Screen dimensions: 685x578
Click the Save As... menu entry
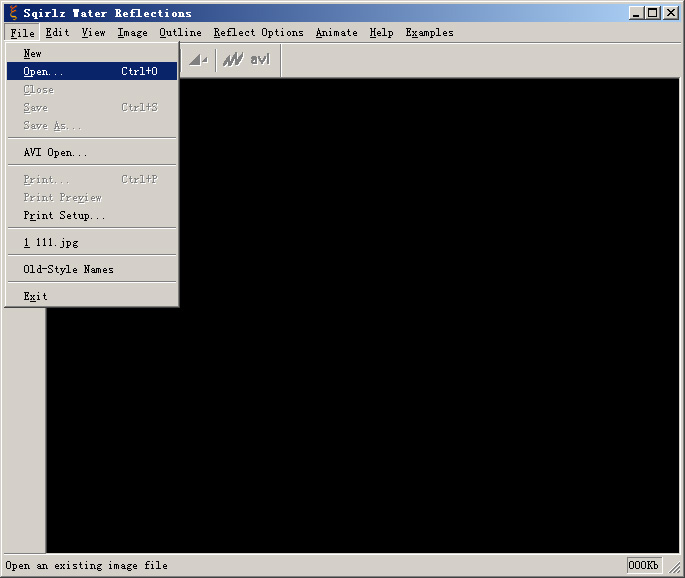tap(92, 125)
